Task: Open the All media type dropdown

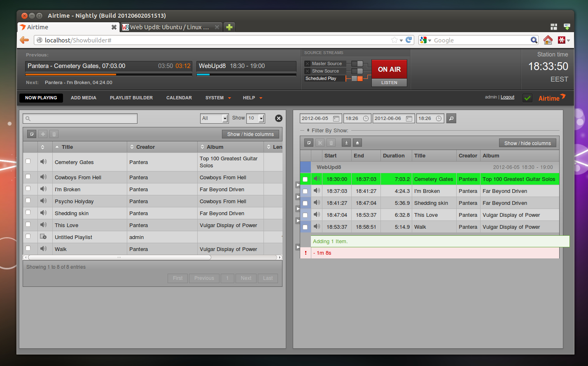Action: 214,118
